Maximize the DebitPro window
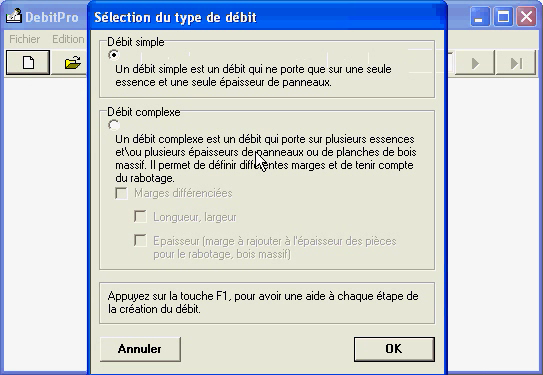Image resolution: width=543 pixels, height=375 pixels. 503,17
